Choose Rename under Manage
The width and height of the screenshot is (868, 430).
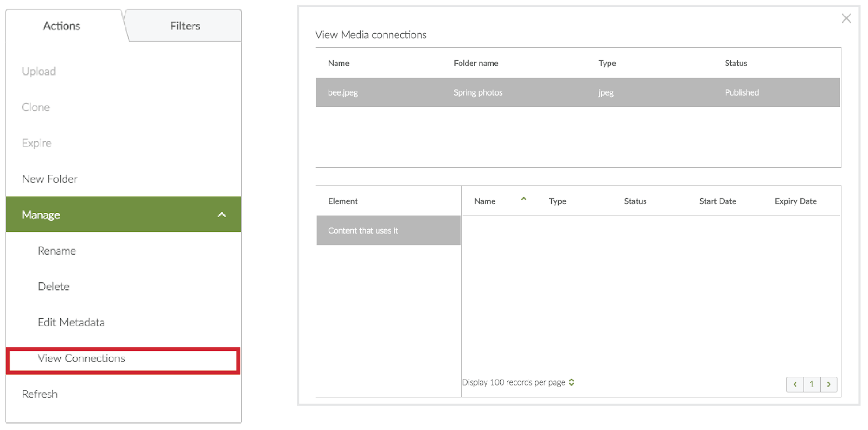tap(57, 251)
